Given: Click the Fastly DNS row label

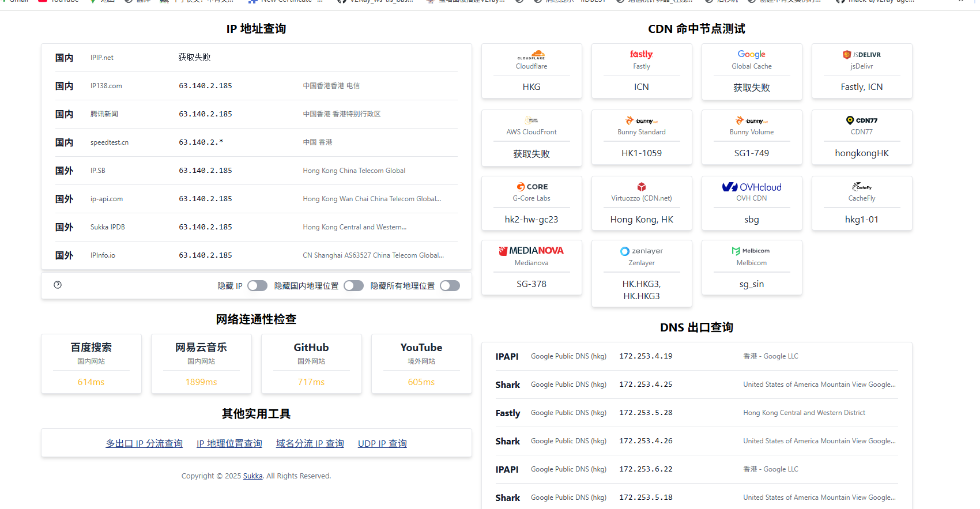Looking at the screenshot, I should click(x=508, y=413).
